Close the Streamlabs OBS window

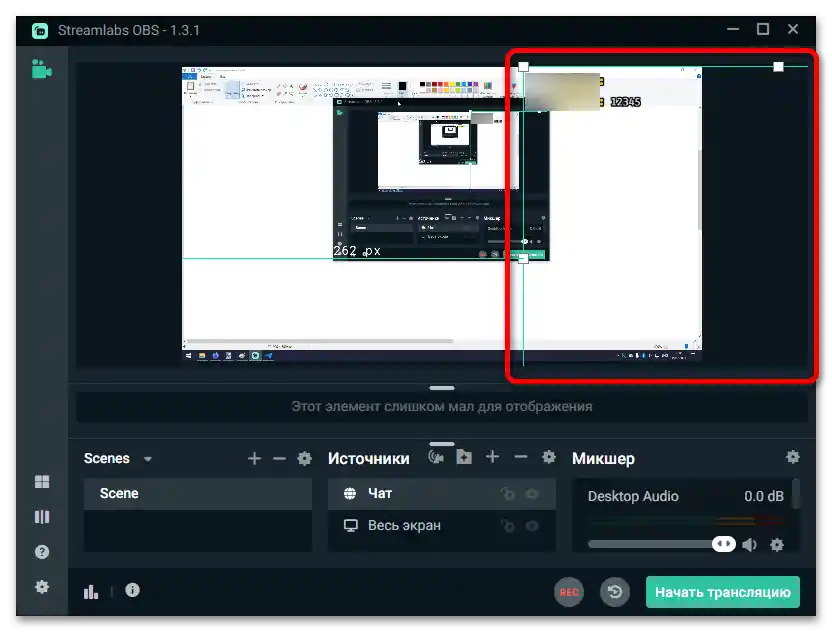pyautogui.click(x=793, y=29)
